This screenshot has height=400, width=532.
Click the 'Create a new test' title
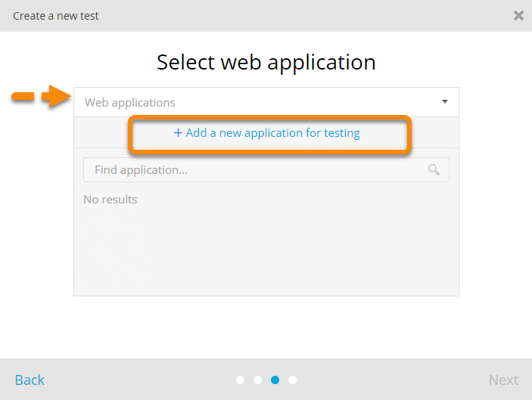pyautogui.click(x=56, y=16)
